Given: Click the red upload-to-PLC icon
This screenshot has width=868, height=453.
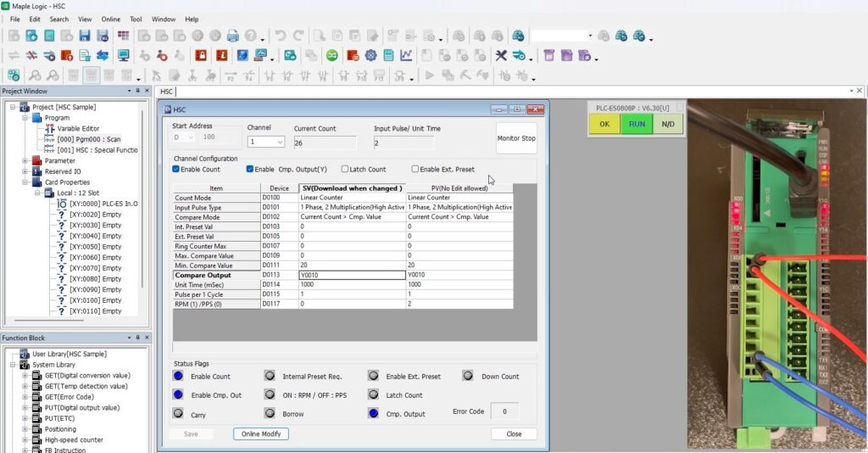Looking at the screenshot, I should [x=67, y=56].
